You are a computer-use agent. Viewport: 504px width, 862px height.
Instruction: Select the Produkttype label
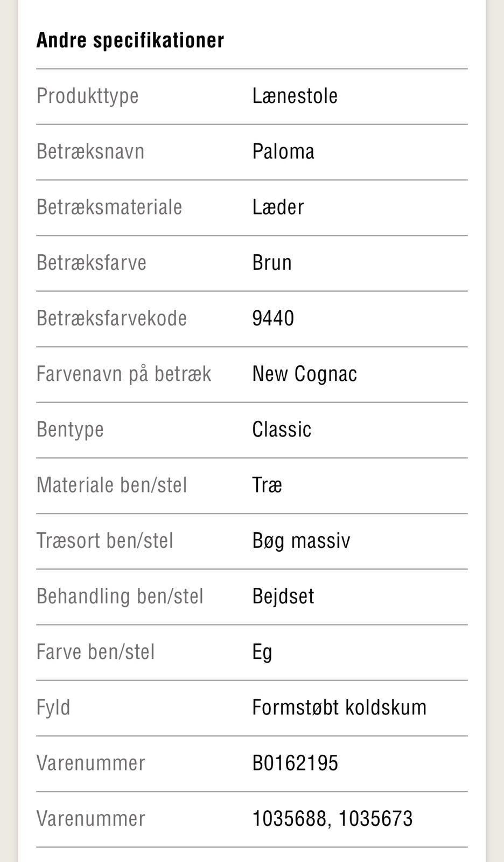point(88,96)
